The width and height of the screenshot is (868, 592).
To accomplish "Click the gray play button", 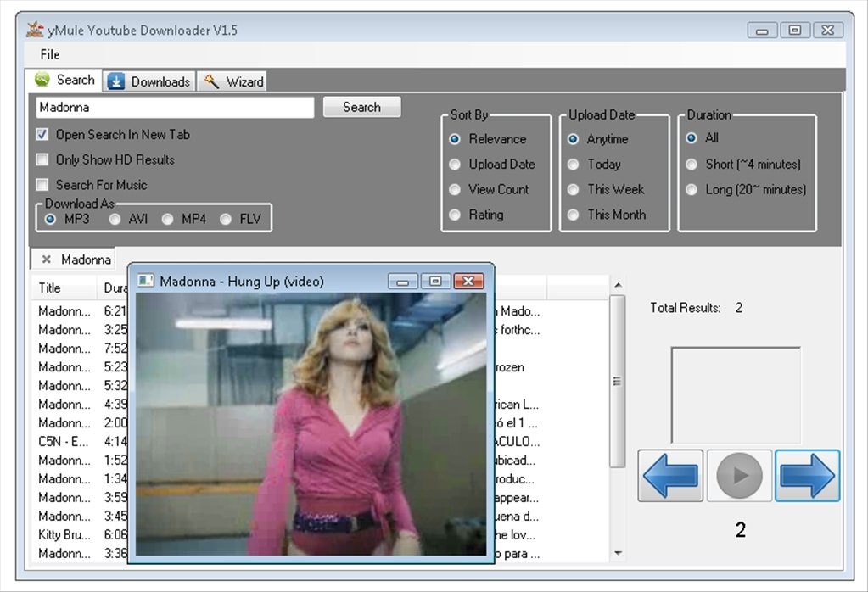I will (x=739, y=475).
